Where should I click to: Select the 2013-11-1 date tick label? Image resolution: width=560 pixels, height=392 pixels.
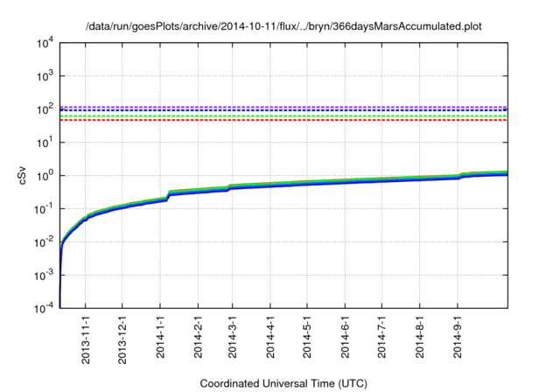pyautogui.click(x=86, y=339)
